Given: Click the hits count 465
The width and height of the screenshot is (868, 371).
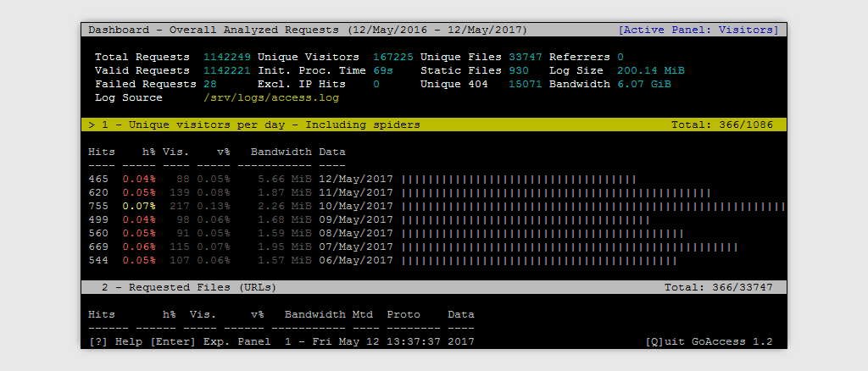Looking at the screenshot, I should pyautogui.click(x=98, y=179).
